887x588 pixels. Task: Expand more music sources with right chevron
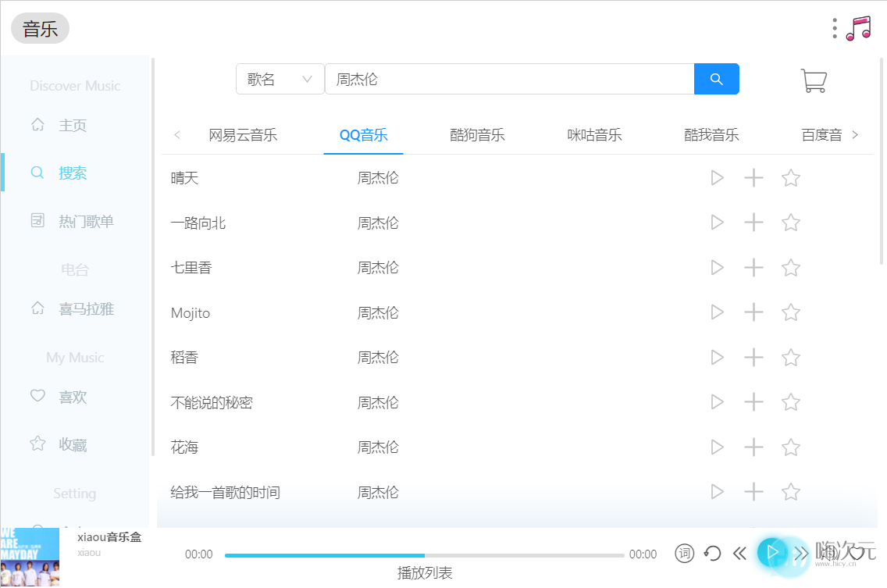855,134
